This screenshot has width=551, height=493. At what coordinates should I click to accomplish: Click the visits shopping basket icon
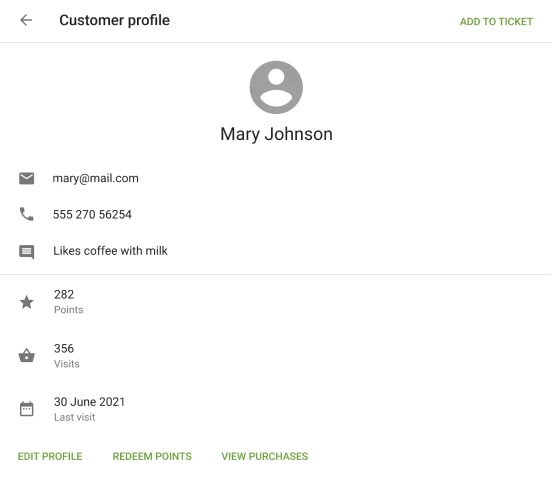27,355
